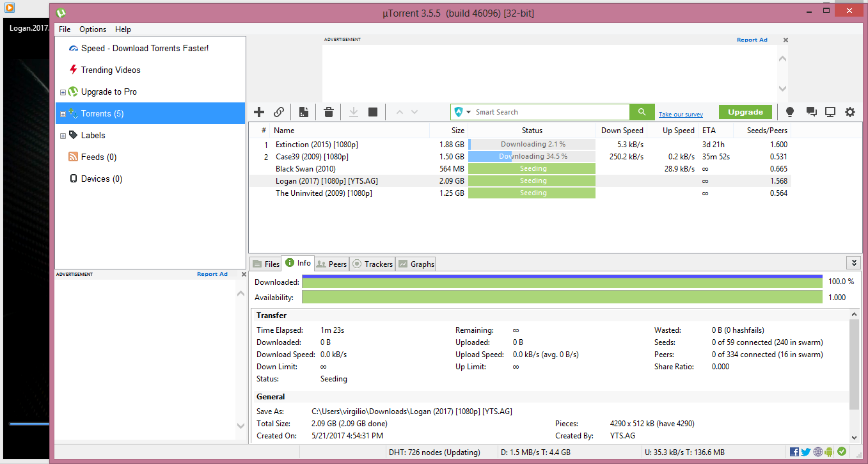Select the Info tab

tap(298, 263)
